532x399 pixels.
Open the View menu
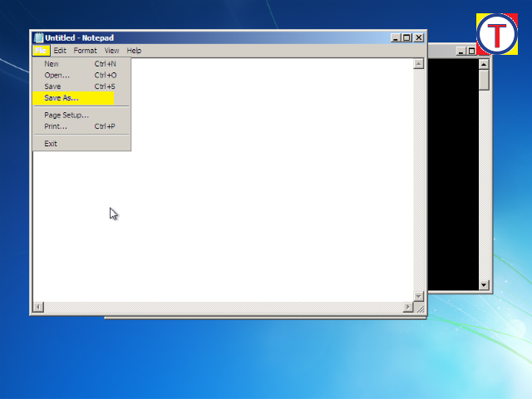[x=111, y=51]
